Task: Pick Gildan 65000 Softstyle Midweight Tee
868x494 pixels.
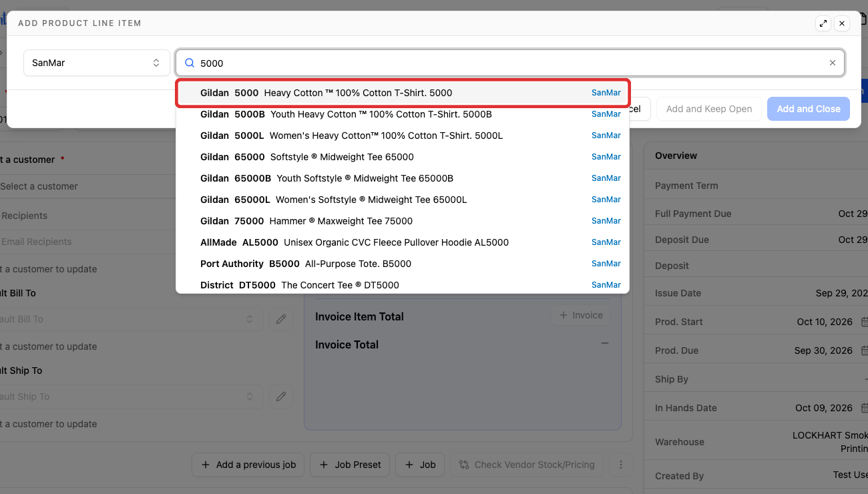Action: pos(403,157)
